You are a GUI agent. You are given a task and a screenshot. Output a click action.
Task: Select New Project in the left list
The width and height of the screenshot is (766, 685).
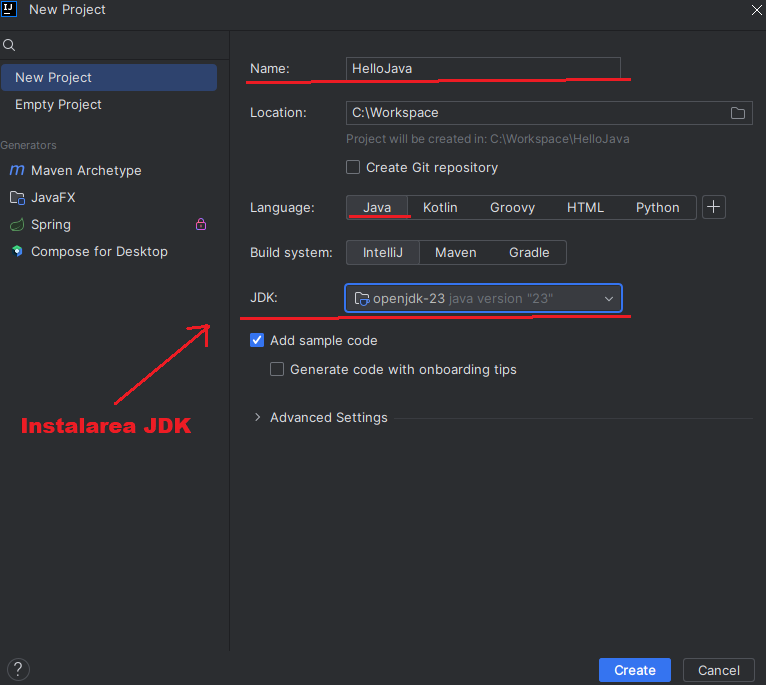click(109, 77)
